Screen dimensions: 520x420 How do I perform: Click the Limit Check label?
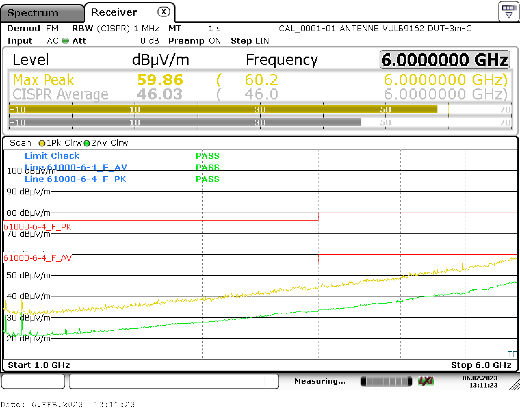coord(52,156)
